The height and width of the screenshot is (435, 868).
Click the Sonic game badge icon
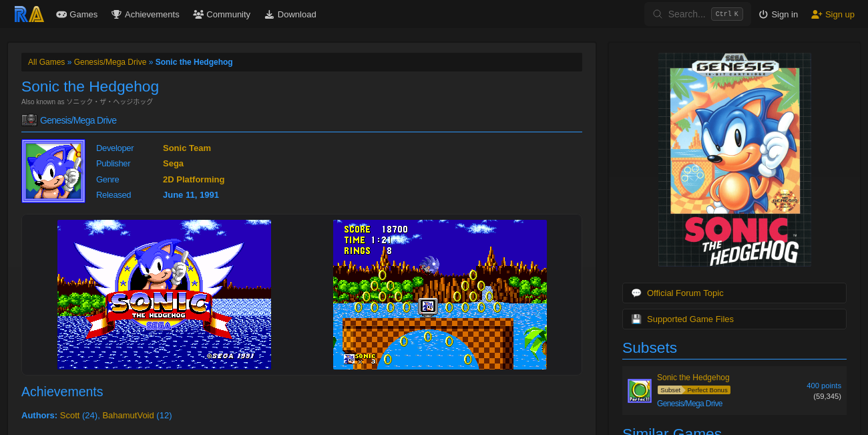pyautogui.click(x=53, y=171)
